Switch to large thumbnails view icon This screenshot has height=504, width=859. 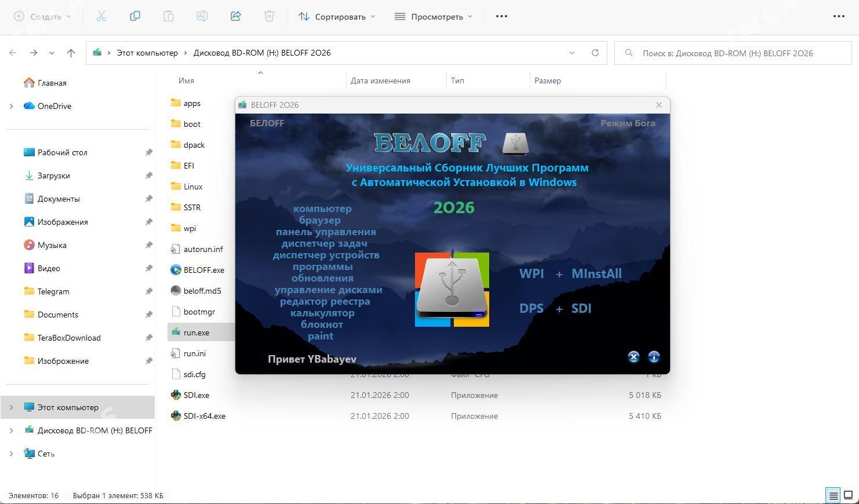coord(848,495)
